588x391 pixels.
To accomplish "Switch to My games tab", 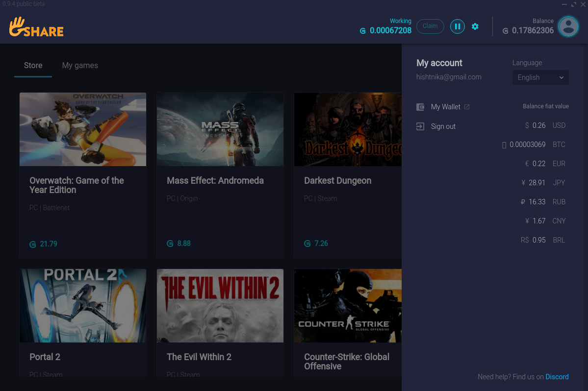I will click(80, 66).
